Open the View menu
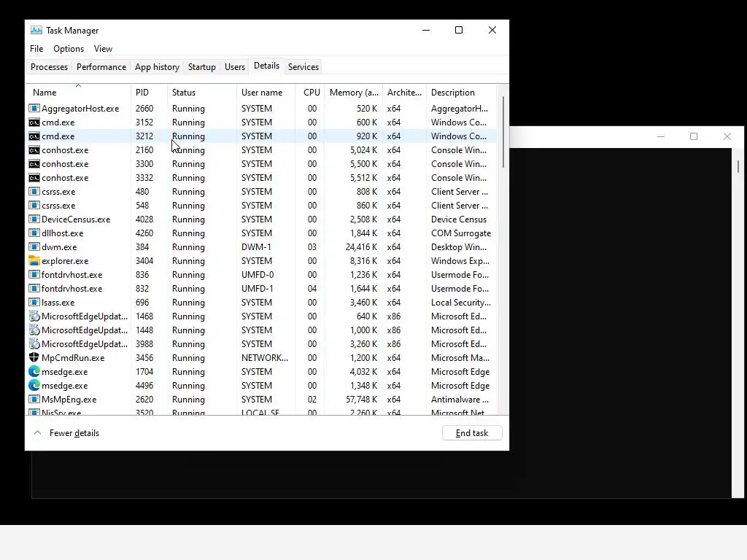The height and width of the screenshot is (560, 747). point(103,49)
